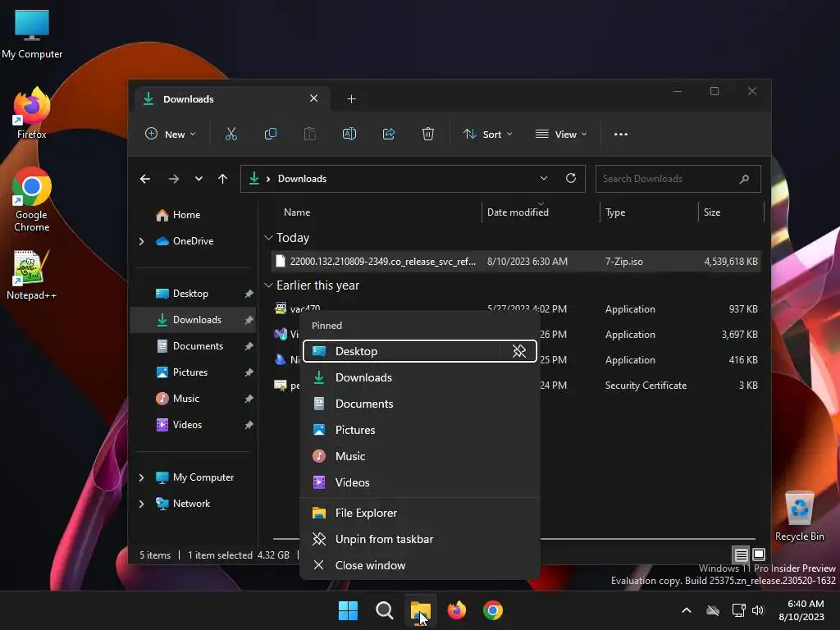Select Unpin from taskbar
Viewport: 840px width, 630px height.
pyautogui.click(x=420, y=540)
